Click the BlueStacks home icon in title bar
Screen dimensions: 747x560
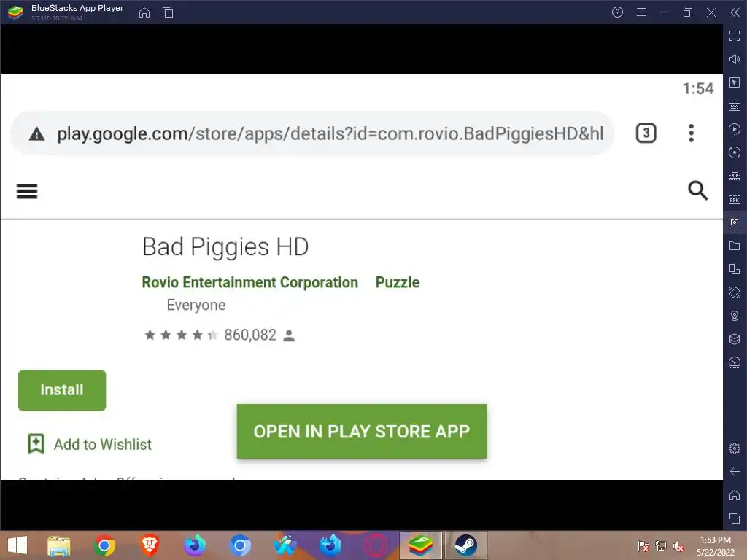[x=144, y=12]
